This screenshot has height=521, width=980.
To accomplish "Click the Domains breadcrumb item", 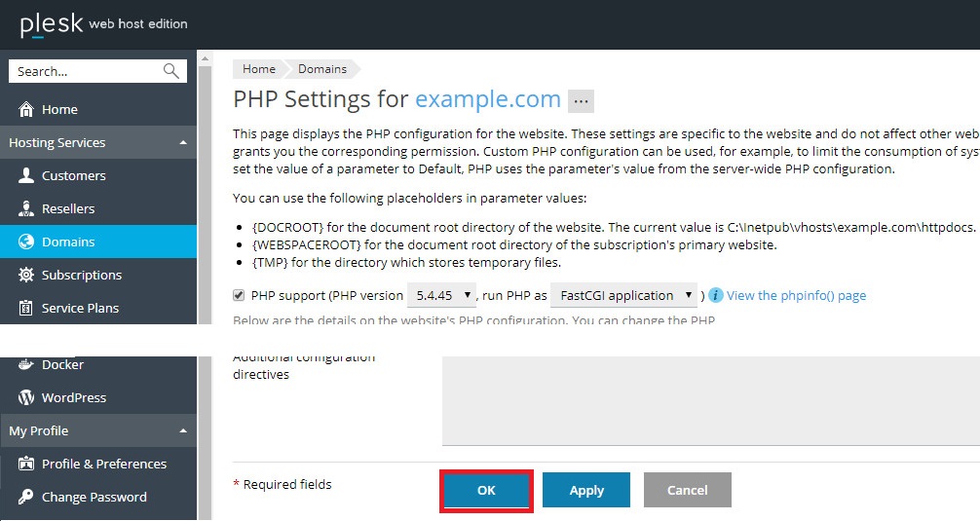I will (x=321, y=69).
